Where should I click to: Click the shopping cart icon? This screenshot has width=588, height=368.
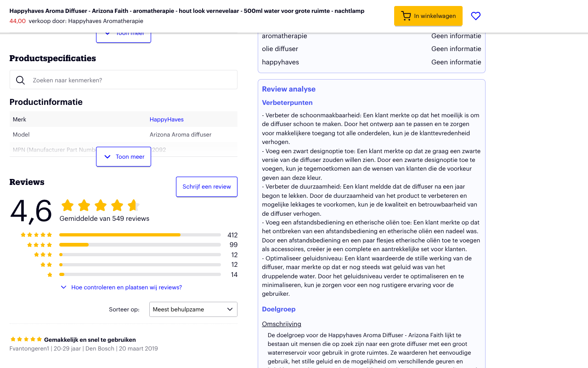(x=406, y=16)
